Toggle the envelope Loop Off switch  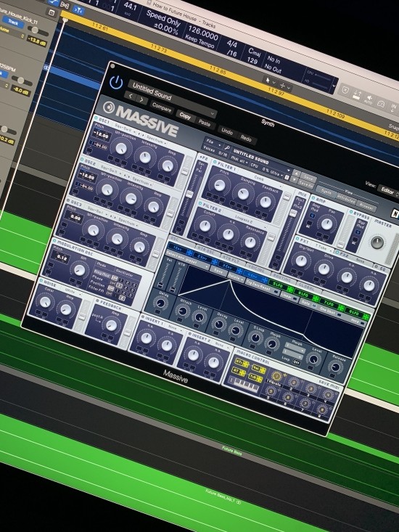(296, 362)
